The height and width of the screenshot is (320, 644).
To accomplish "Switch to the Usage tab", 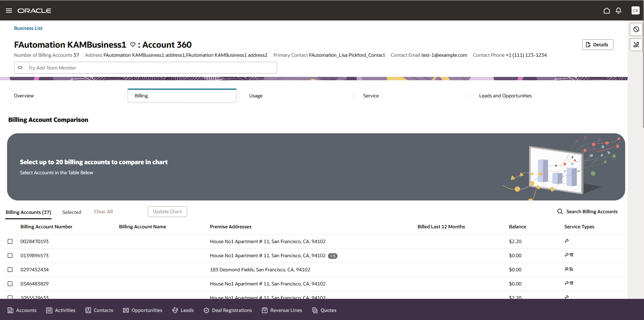I will tap(256, 95).
